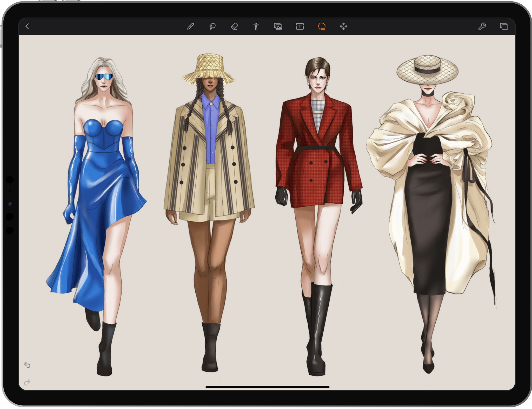Image resolution: width=532 pixels, height=409 pixels.
Task: Open the image import panel
Action: point(278,27)
